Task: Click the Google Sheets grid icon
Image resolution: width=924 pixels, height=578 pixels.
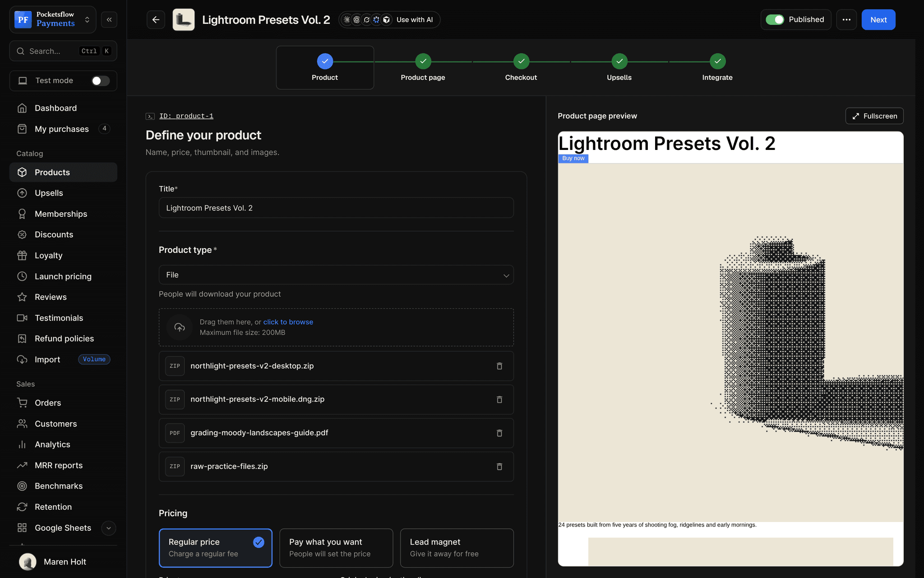Action: (22, 527)
